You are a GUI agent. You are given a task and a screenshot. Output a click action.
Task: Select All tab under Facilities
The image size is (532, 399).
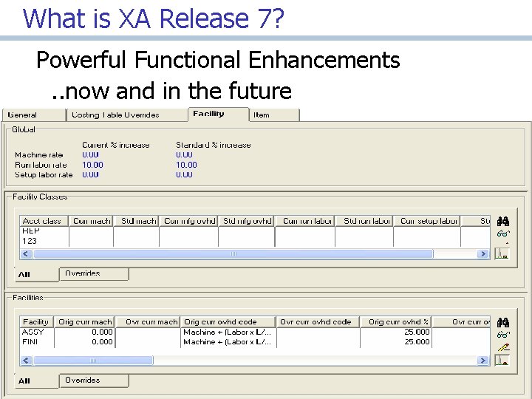37,381
